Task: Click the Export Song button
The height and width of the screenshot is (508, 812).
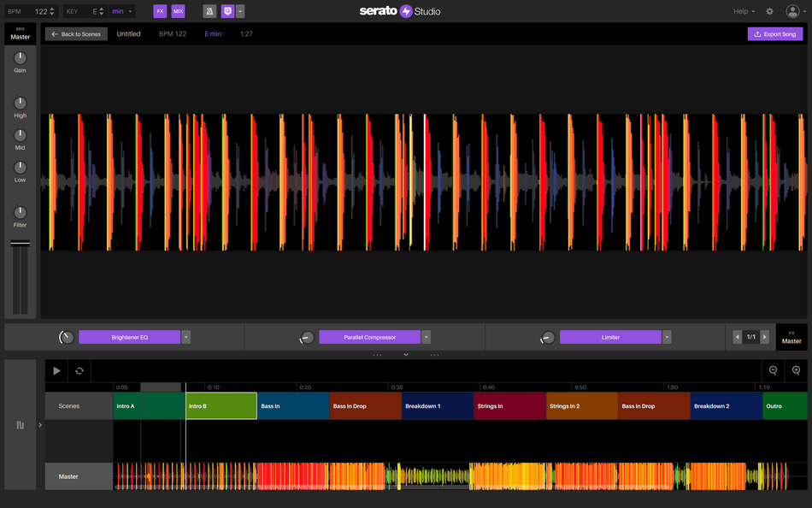Action: pyautogui.click(x=775, y=34)
